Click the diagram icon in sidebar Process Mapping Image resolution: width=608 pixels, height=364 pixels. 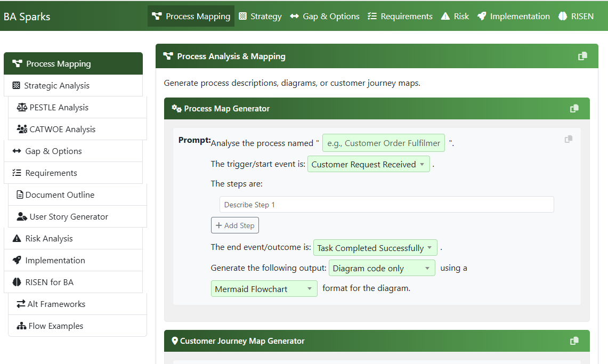[x=17, y=63]
